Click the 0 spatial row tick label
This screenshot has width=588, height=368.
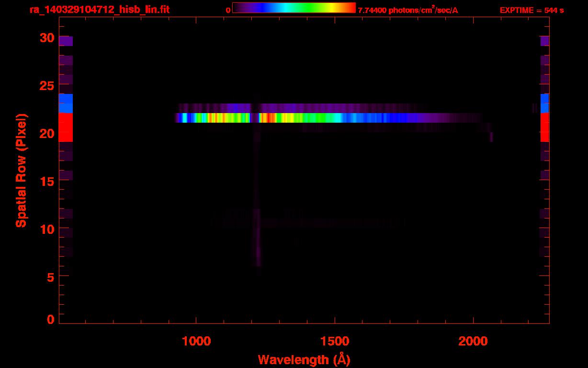(x=50, y=320)
